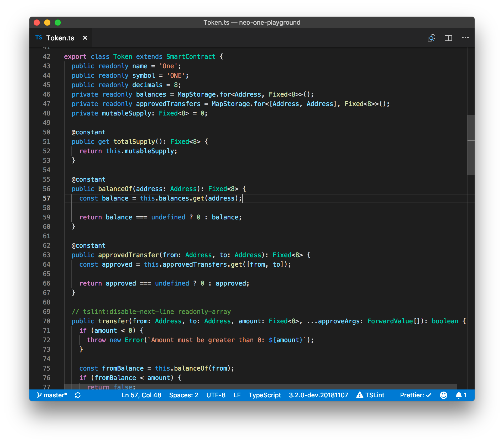Click fromBalance < amount condition
The image size is (504, 443).
click(x=132, y=378)
